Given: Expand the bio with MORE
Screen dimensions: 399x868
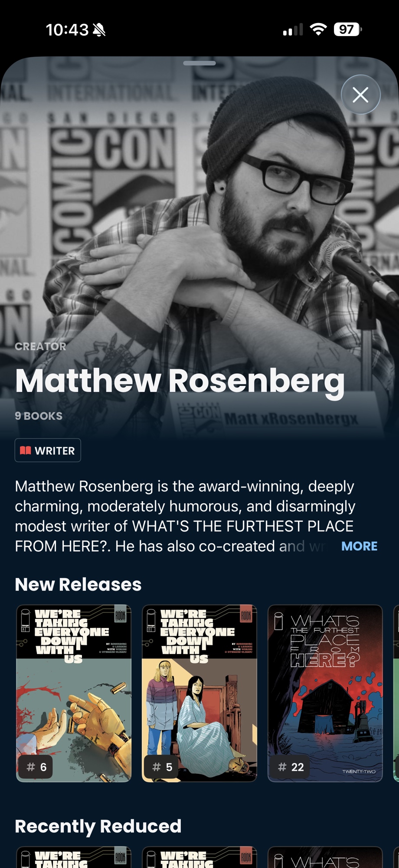Looking at the screenshot, I should [x=359, y=546].
